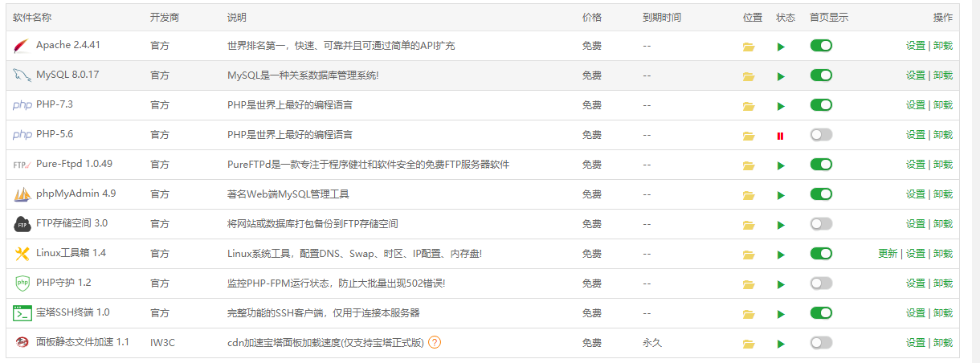Open folder location for Pure-Ftpd 1.0.49
The image size is (980, 363).
tap(749, 166)
